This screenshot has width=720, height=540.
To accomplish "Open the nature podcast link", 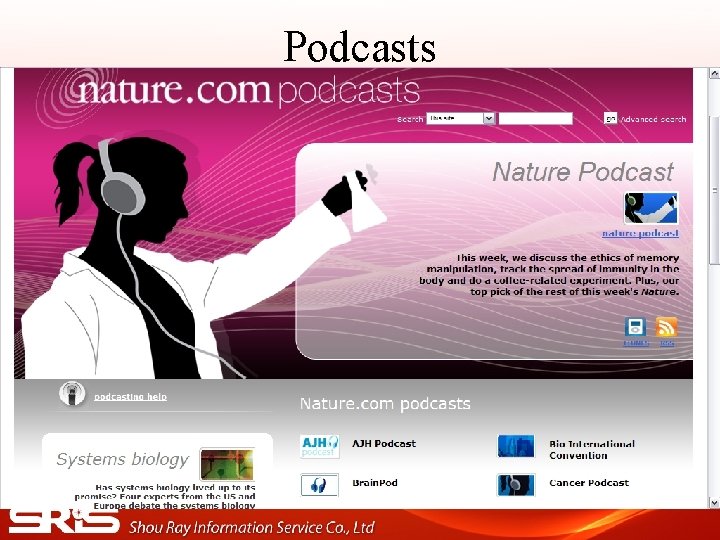I will point(640,233).
